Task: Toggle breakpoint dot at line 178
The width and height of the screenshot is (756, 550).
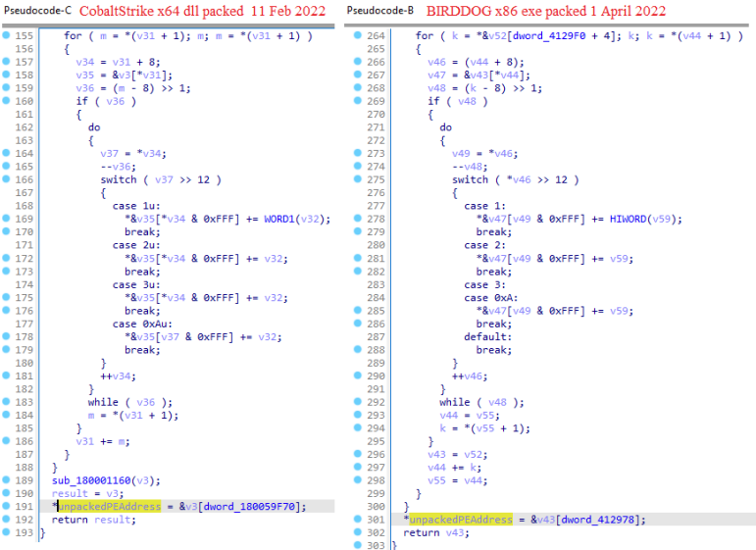Action: click(x=6, y=336)
